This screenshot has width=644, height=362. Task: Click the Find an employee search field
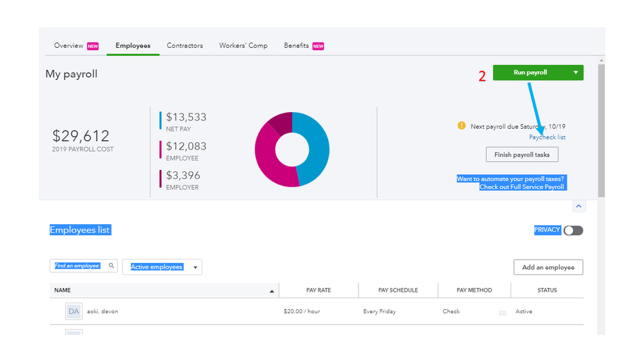(84, 265)
